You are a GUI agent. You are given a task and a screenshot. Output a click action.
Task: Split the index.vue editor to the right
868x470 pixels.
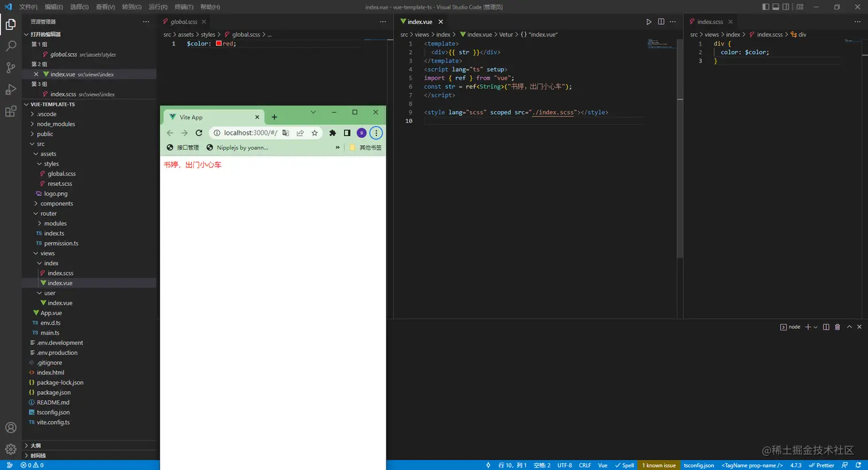point(661,22)
